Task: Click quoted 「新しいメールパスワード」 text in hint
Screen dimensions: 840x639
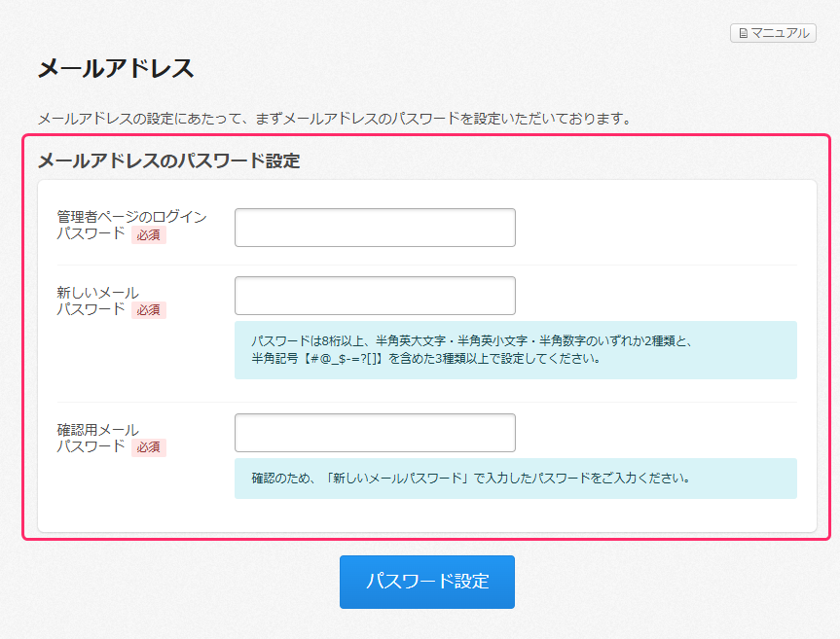Action: tap(399, 479)
